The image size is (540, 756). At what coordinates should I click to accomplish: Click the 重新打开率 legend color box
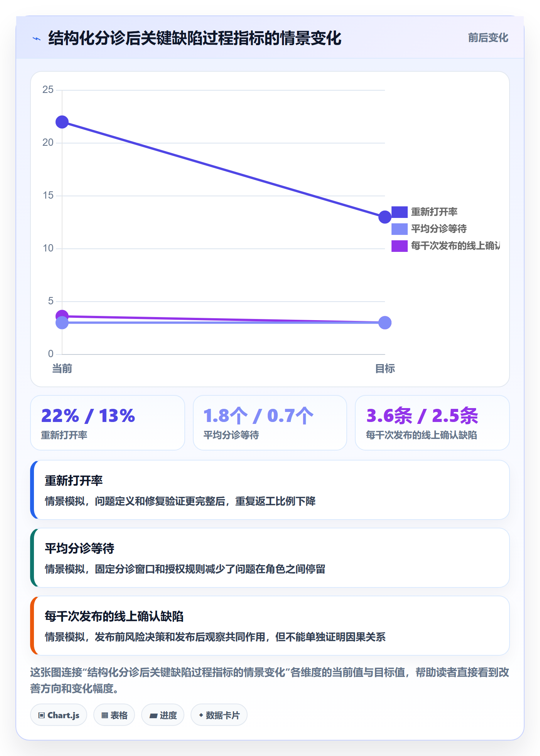coord(400,212)
